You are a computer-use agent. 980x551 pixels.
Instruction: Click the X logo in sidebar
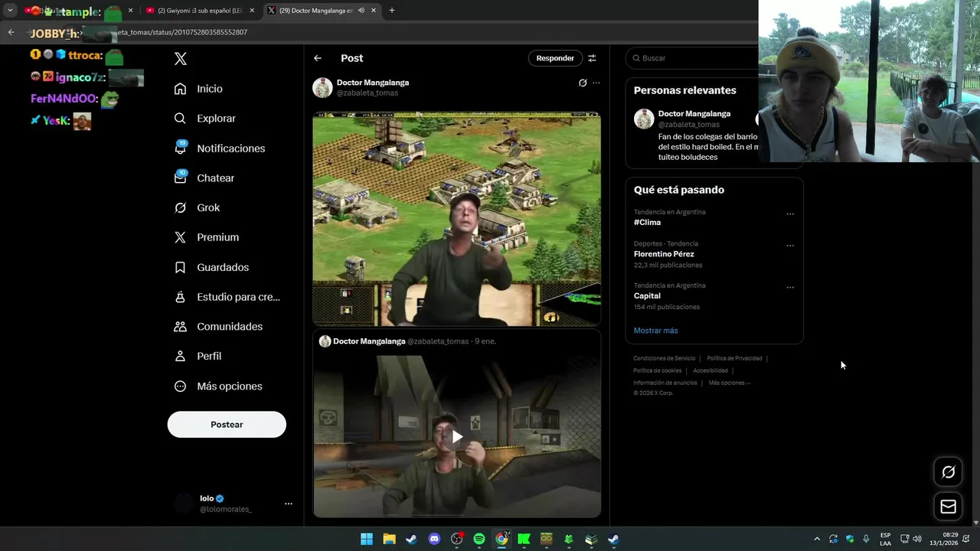click(x=180, y=59)
